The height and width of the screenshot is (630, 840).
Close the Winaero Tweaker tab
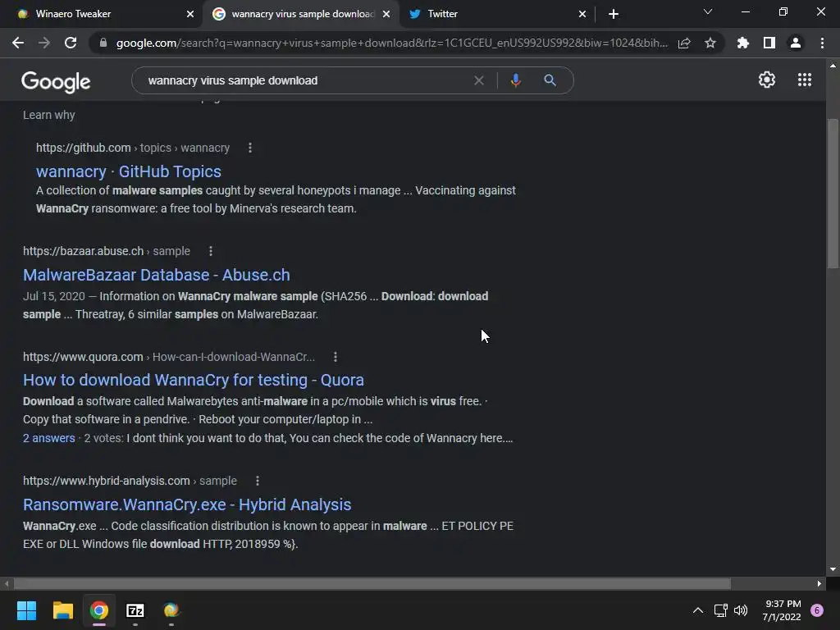(190, 14)
